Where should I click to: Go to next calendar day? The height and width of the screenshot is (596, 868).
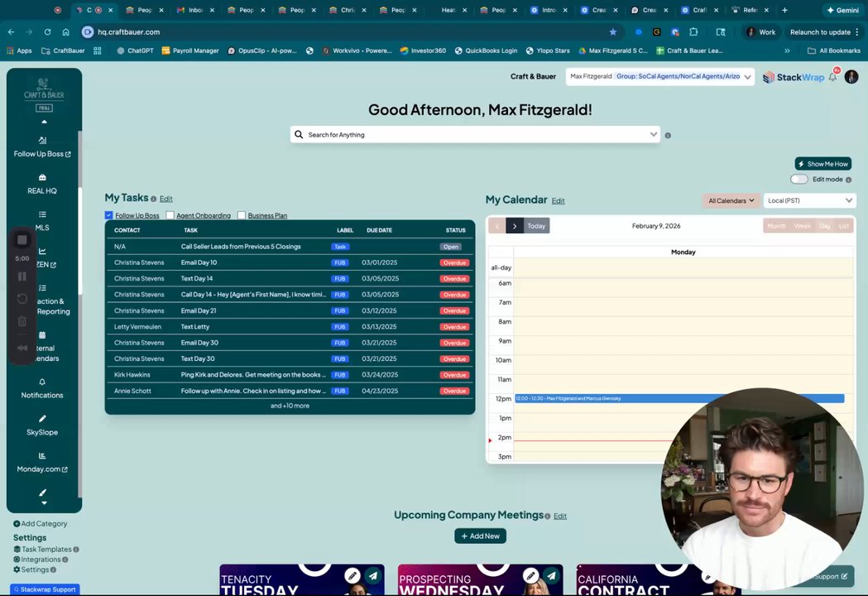[x=515, y=226]
